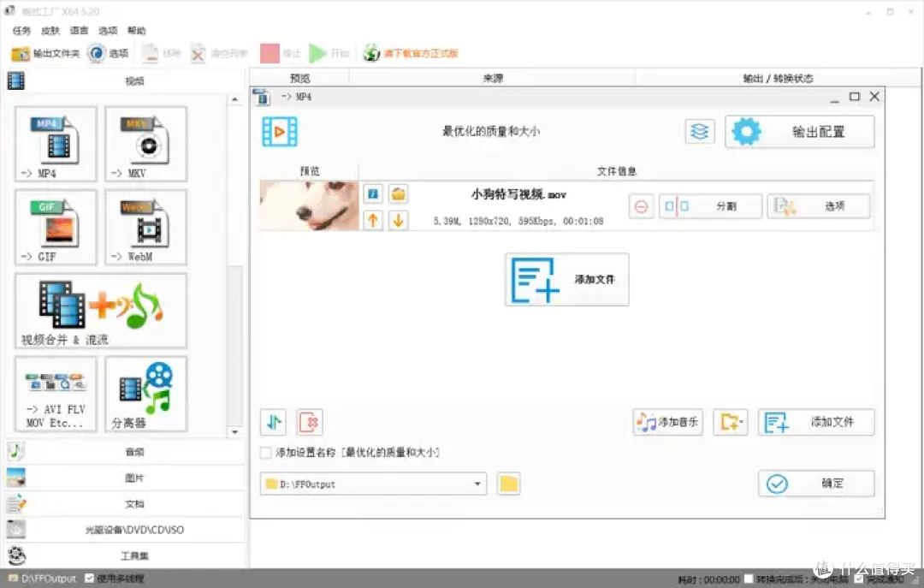The image size is (924, 588).
Task: Click the scroll-down arrow in video panel
Action: (x=235, y=431)
